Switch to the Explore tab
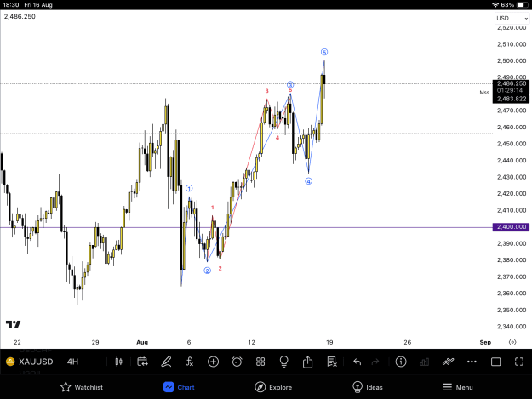Screen dimensions: 532x399 click(x=273, y=387)
